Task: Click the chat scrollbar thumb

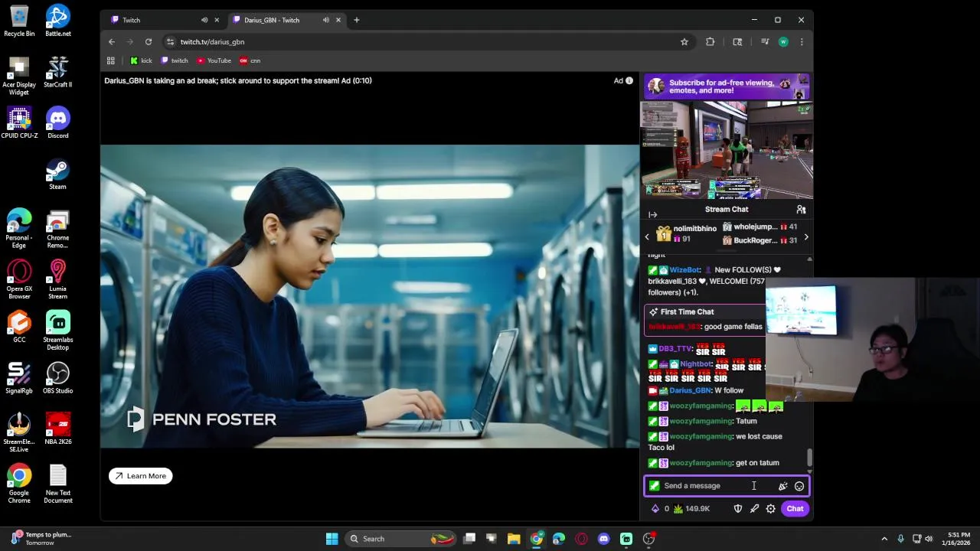Action: [x=809, y=458]
